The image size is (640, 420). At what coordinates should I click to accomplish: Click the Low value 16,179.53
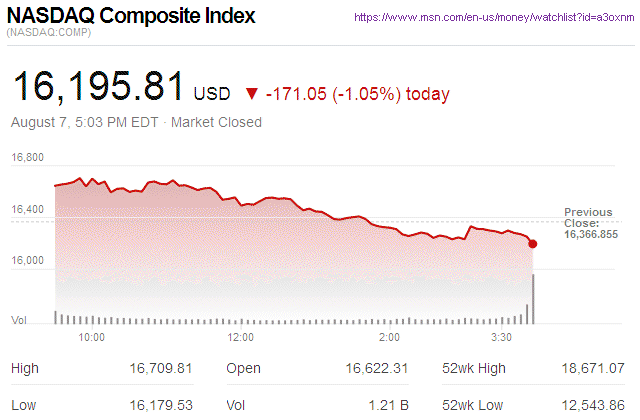[x=161, y=405]
